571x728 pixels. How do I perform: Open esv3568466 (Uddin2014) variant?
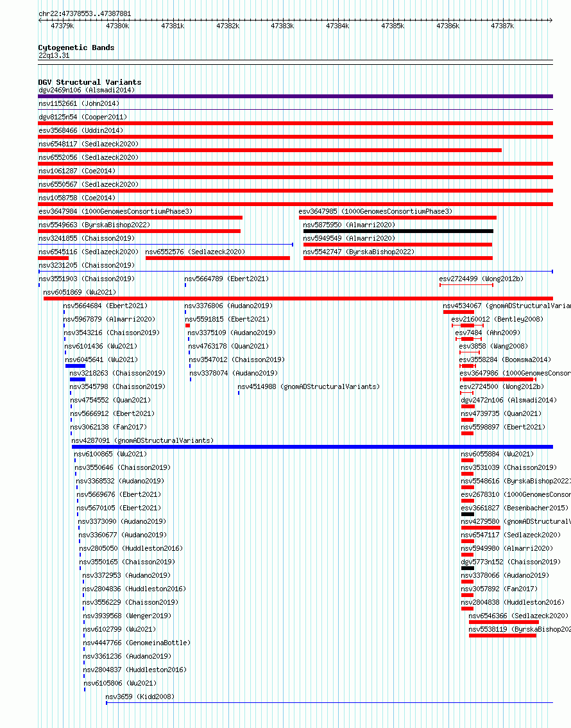click(81, 130)
